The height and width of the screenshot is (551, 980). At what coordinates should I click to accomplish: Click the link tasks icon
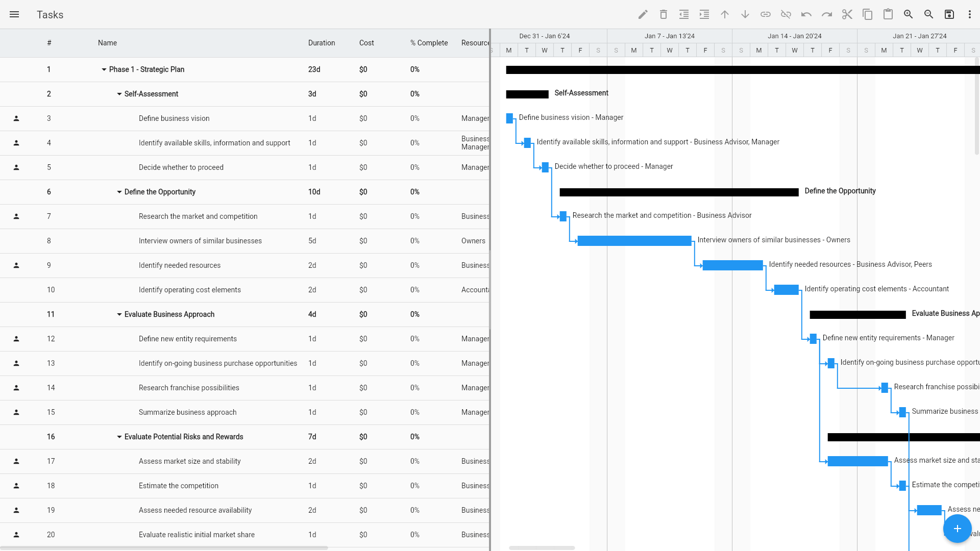click(766, 14)
